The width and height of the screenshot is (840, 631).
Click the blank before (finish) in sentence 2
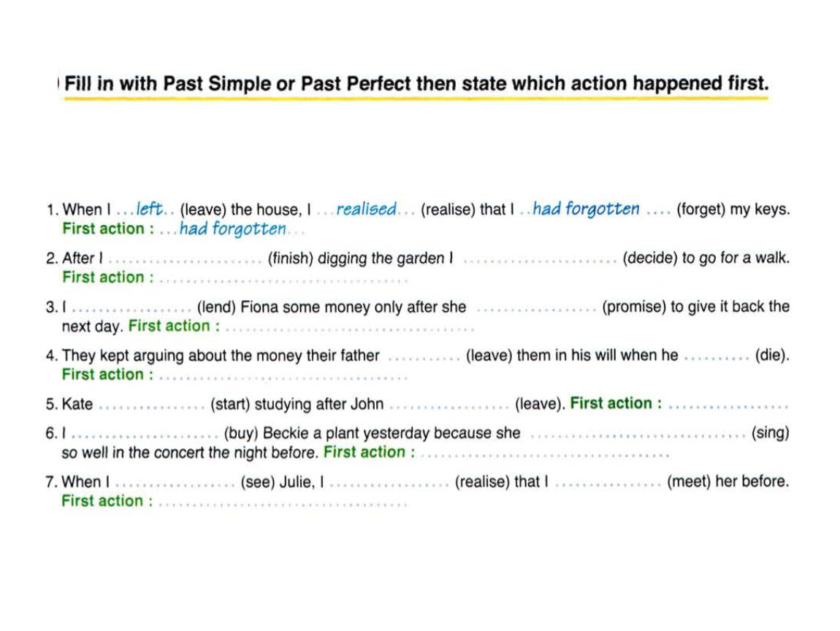tap(185, 260)
